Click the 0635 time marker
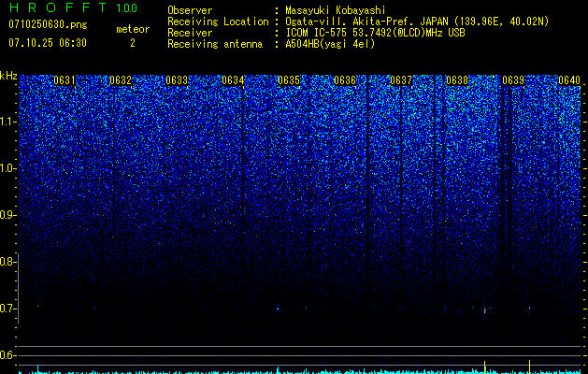 click(x=289, y=80)
